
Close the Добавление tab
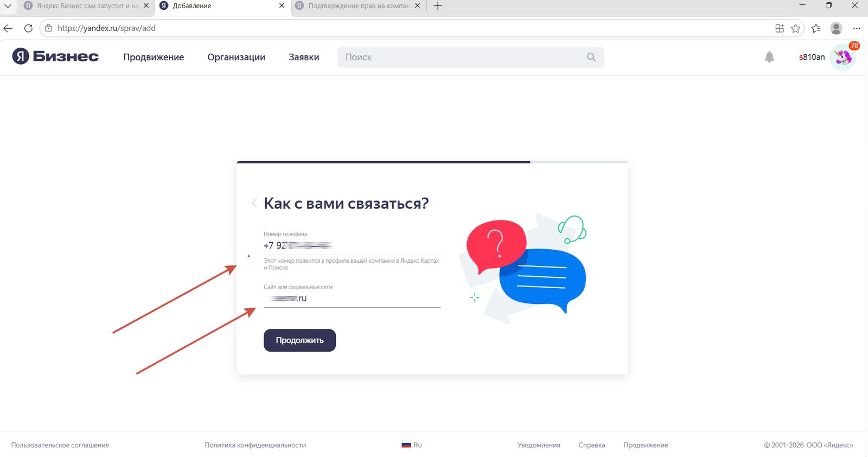pyautogui.click(x=282, y=6)
